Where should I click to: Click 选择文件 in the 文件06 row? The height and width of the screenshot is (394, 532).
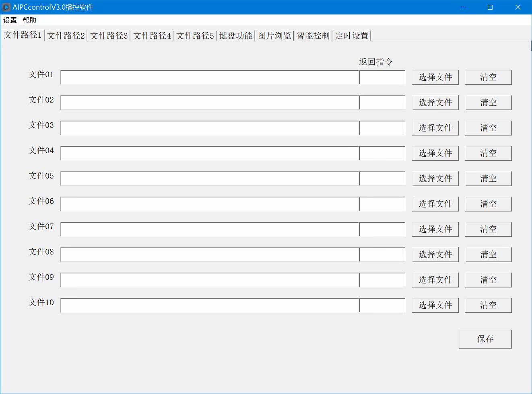(x=435, y=204)
